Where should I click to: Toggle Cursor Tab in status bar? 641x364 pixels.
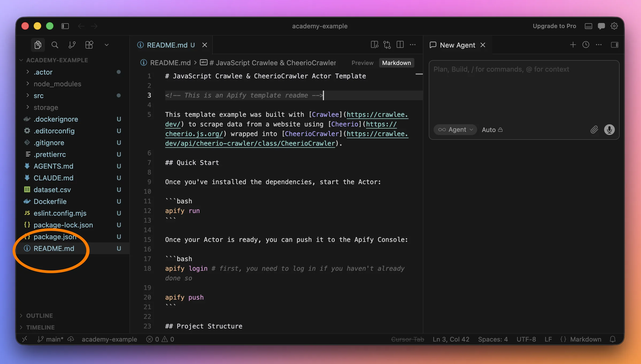pos(407,339)
